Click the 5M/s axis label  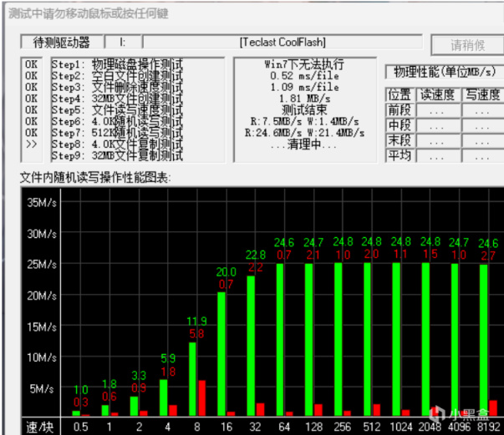(42, 389)
